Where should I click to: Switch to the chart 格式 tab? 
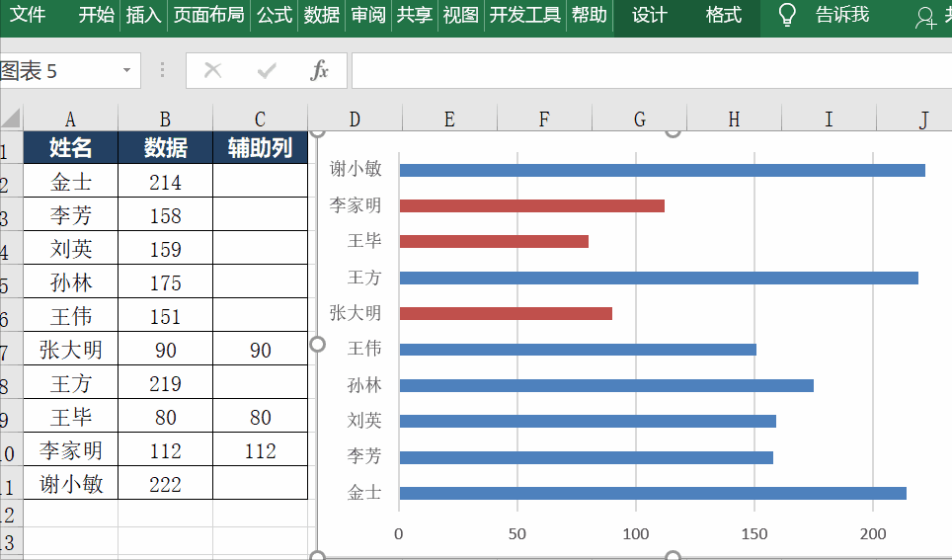[x=724, y=15]
